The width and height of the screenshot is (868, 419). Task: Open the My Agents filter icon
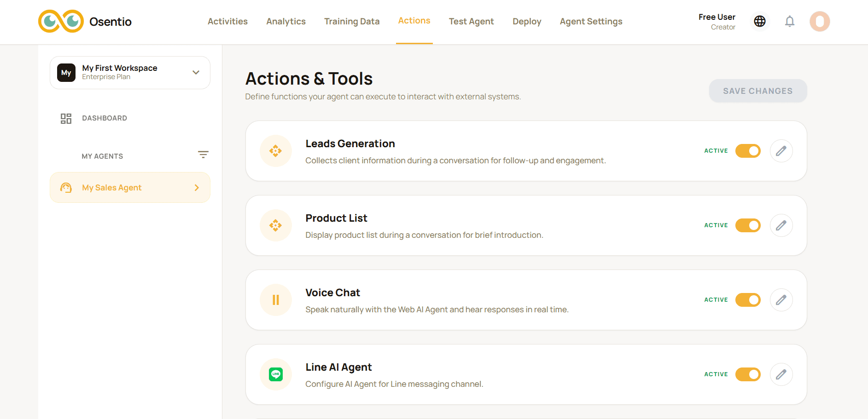click(203, 155)
